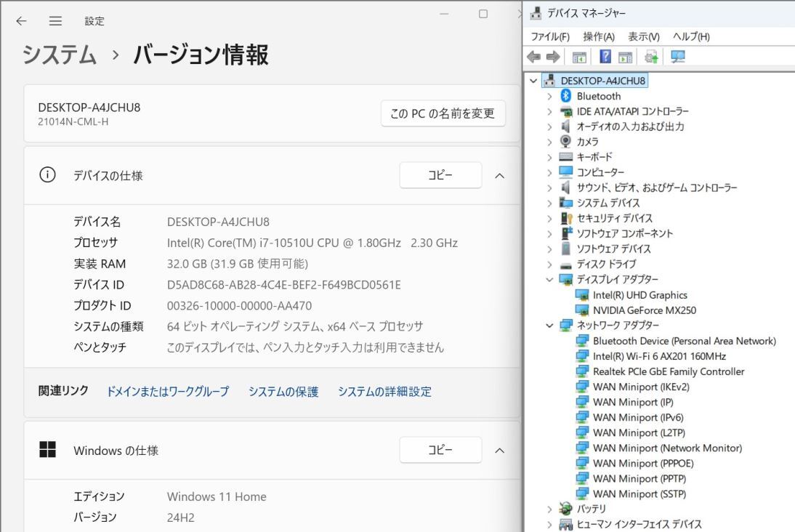Click the NVIDIA GeForce MX250 adapter icon
This screenshot has width=795, height=532.
(x=582, y=310)
